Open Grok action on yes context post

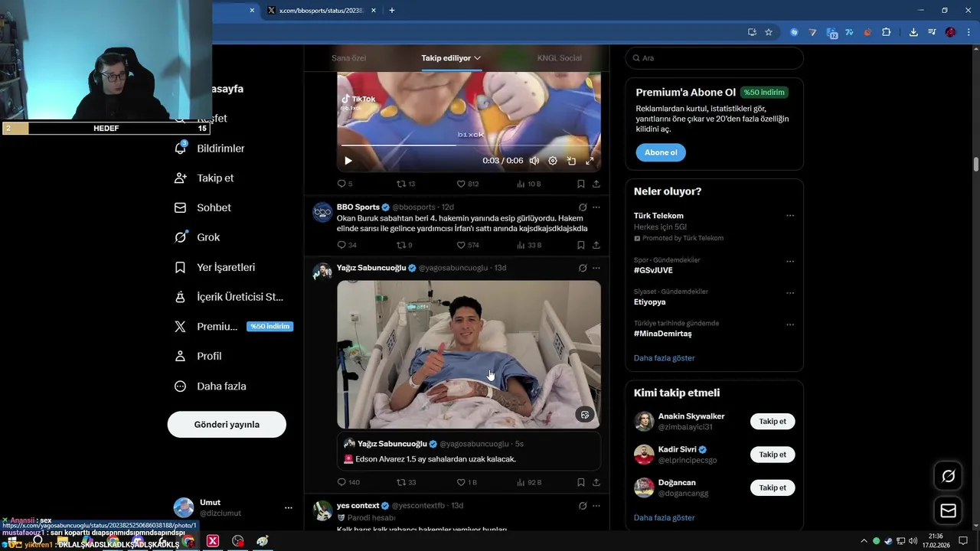583,506
